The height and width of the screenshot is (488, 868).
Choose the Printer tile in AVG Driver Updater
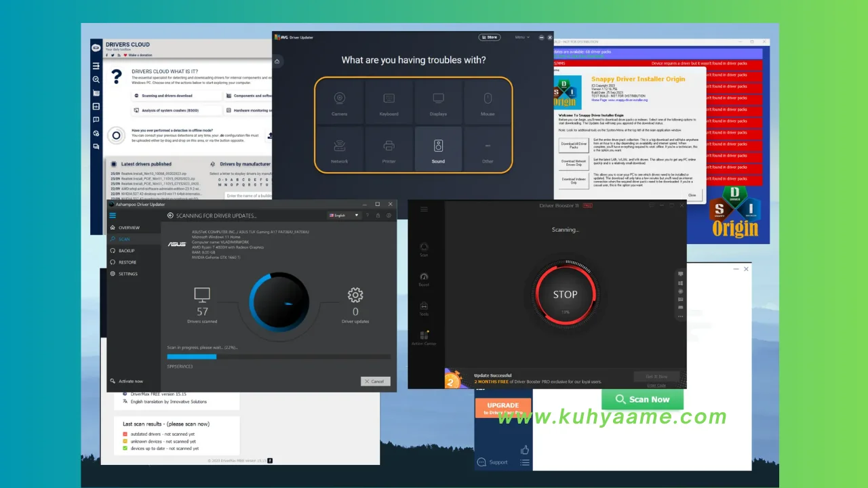(x=389, y=149)
